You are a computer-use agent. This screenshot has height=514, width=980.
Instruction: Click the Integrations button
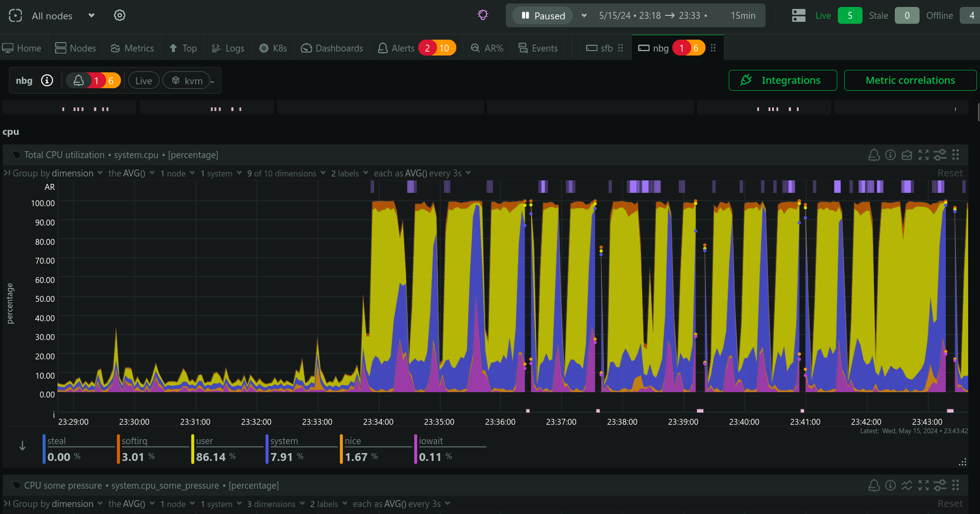pos(783,80)
